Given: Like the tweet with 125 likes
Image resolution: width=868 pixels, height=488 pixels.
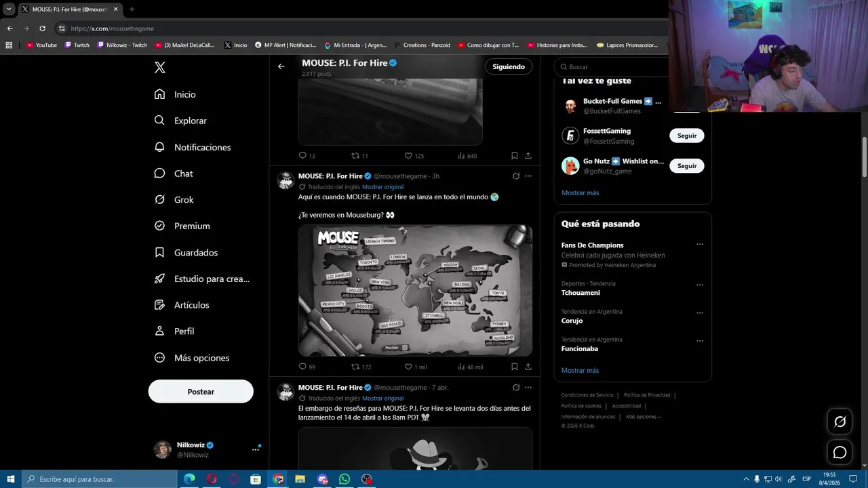Looking at the screenshot, I should pos(408,155).
